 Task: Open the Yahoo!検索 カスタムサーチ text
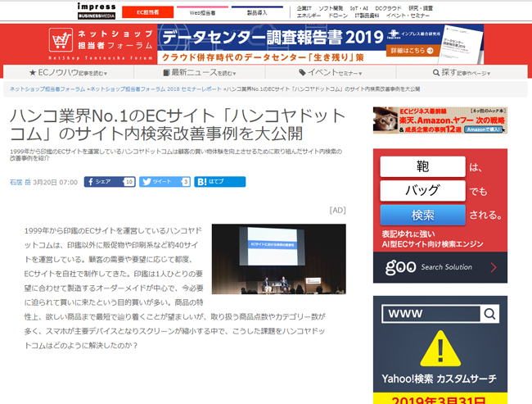point(439,378)
